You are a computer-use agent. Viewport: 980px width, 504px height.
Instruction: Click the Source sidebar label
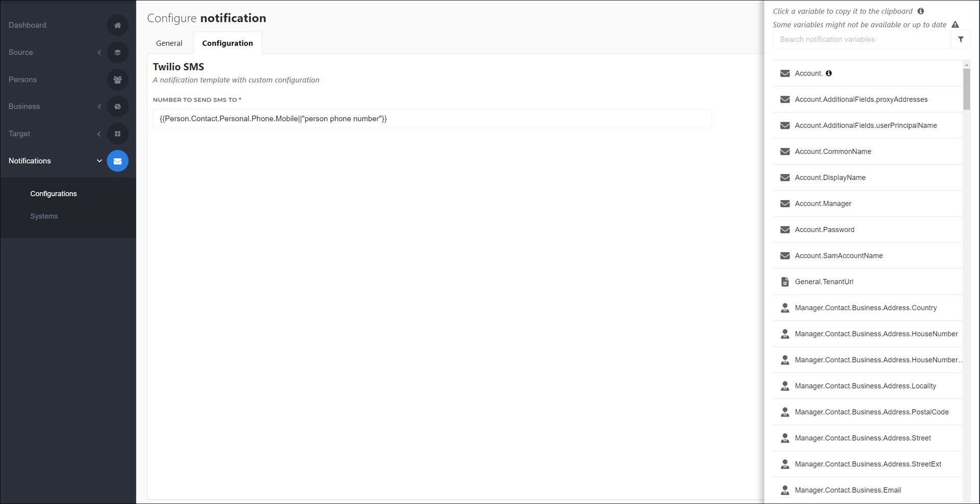pyautogui.click(x=20, y=52)
